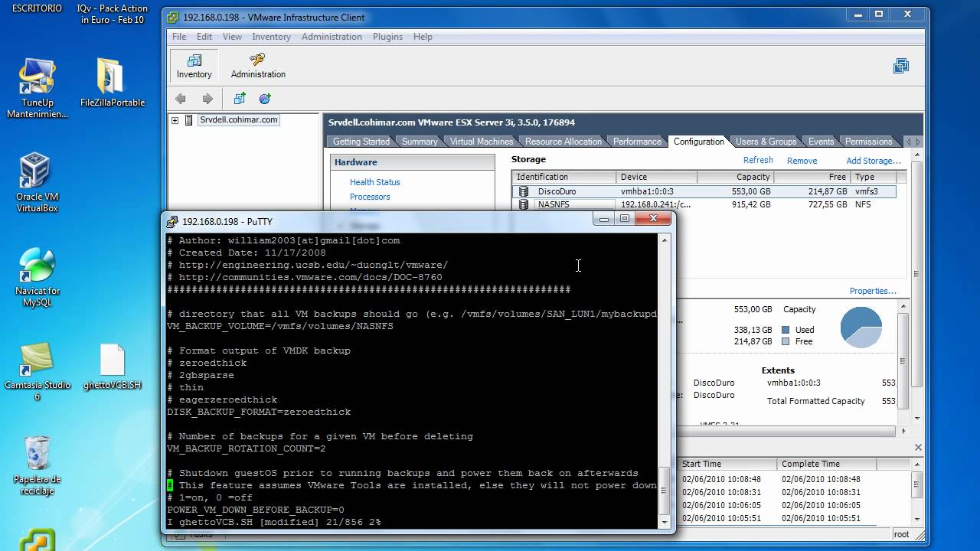Viewport: 980px width, 551px height.
Task: Click the PuTTY title bar icon
Action: 172,222
